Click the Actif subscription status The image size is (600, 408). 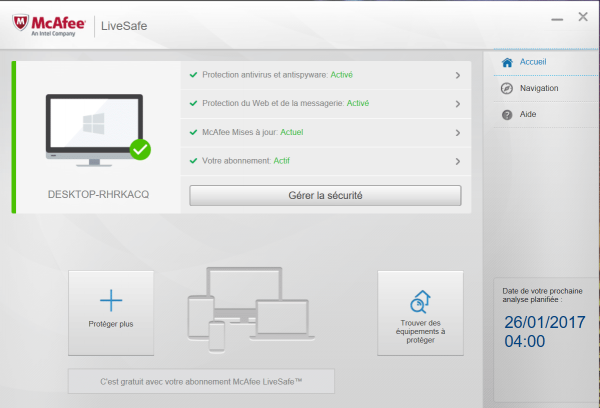coord(282,161)
